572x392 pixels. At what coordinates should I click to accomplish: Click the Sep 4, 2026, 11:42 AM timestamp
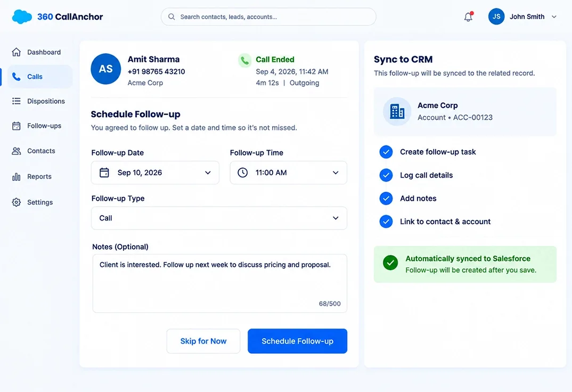(292, 71)
